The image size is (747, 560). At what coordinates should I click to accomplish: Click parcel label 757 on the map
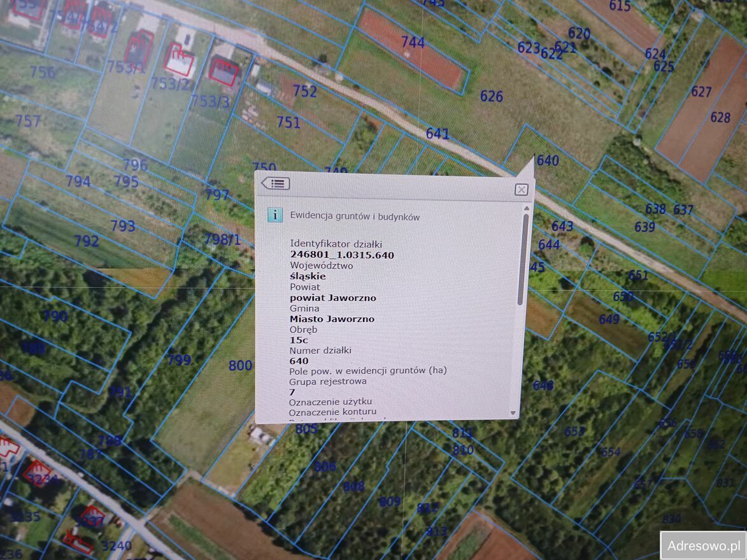[x=28, y=121]
